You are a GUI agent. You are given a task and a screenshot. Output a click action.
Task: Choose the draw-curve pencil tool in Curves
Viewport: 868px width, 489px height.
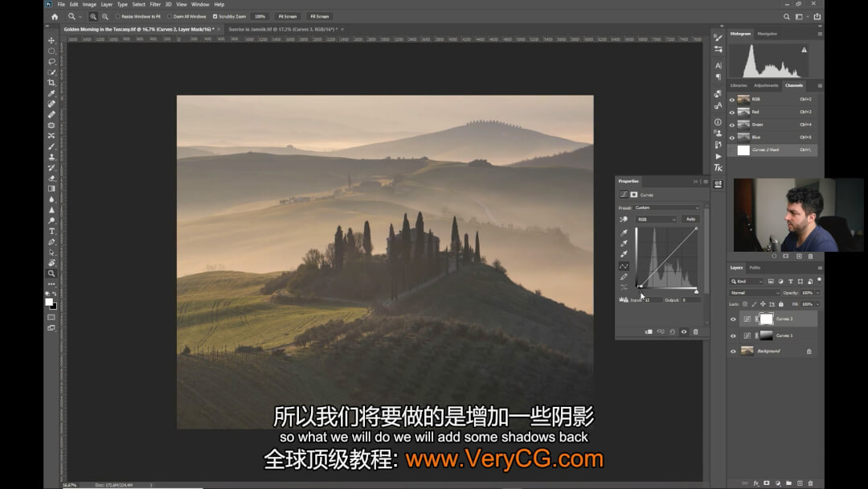(624, 277)
